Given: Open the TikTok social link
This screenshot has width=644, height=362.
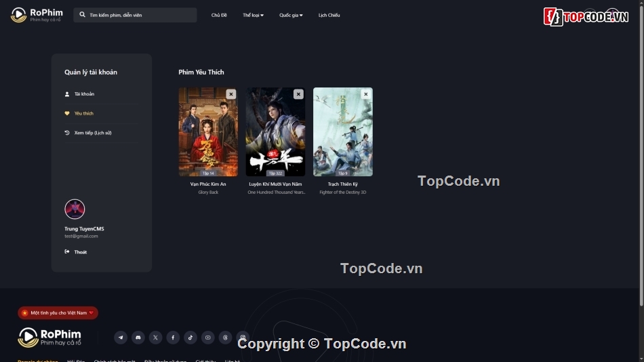Looking at the screenshot, I should coord(190,338).
